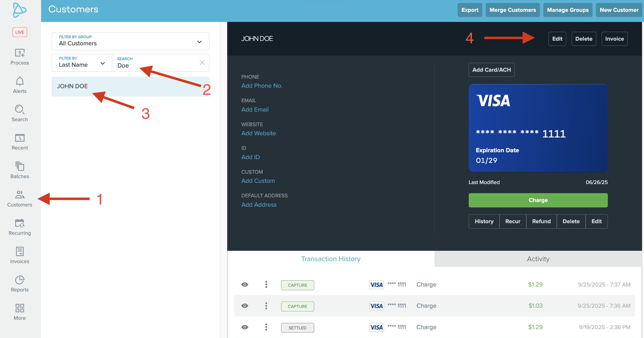
Task: Select JOHN DOE in the customer list
Action: coord(130,86)
